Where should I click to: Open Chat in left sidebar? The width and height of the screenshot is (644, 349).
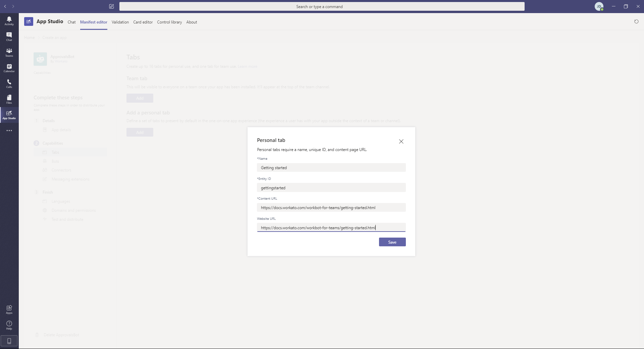pyautogui.click(x=9, y=37)
